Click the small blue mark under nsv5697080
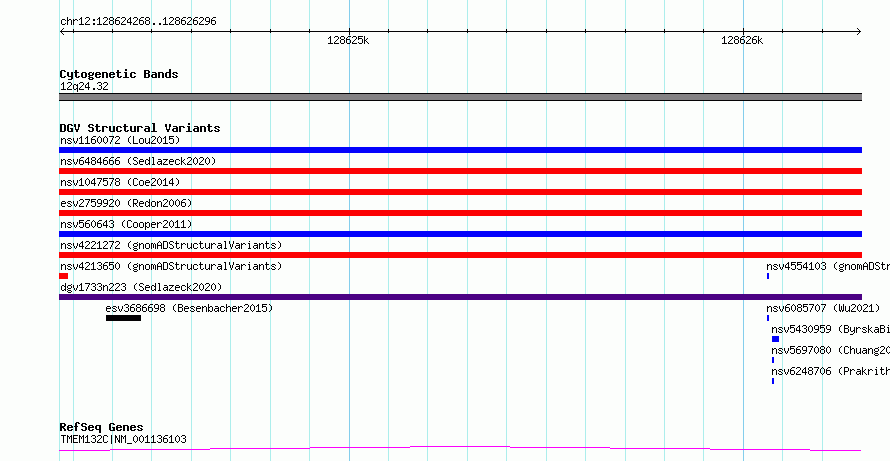This screenshot has height=461, width=890. coord(773,360)
